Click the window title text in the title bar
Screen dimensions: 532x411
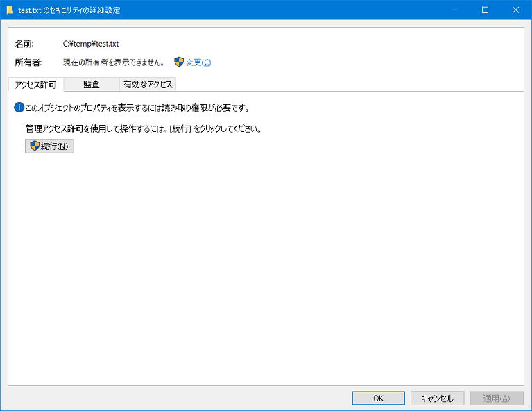point(69,10)
